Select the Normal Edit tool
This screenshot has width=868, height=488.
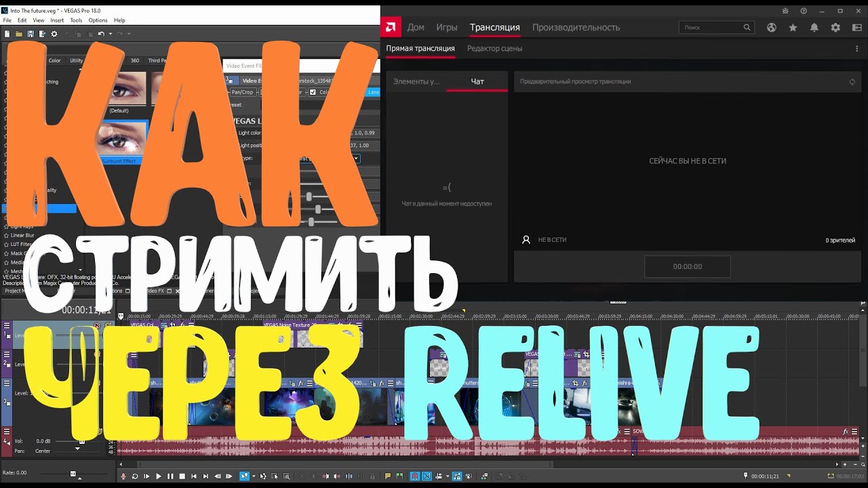click(244, 476)
